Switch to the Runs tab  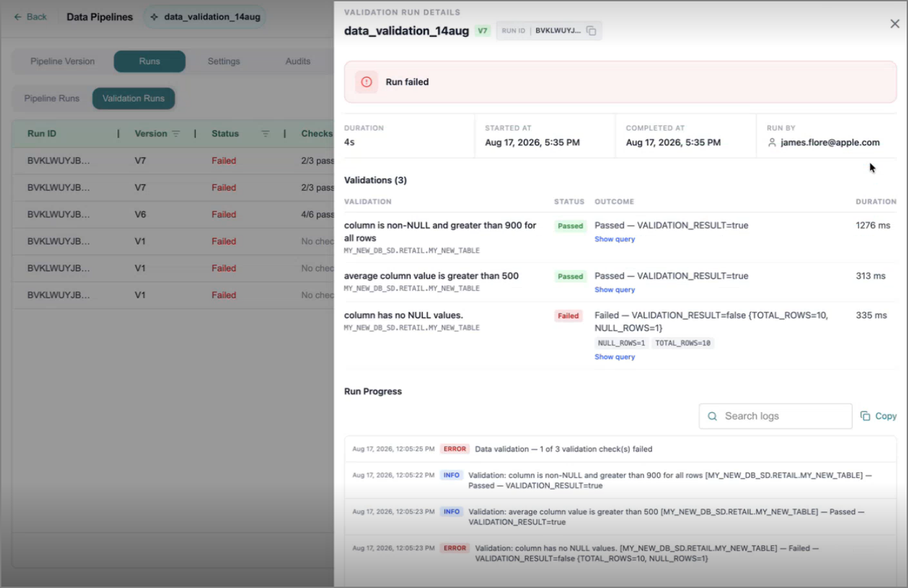tap(149, 61)
